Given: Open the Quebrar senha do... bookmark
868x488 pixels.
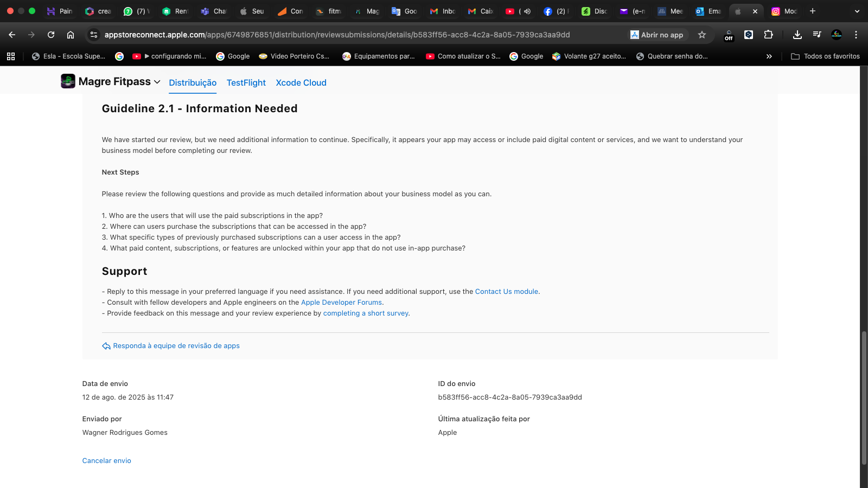Looking at the screenshot, I should (x=672, y=56).
